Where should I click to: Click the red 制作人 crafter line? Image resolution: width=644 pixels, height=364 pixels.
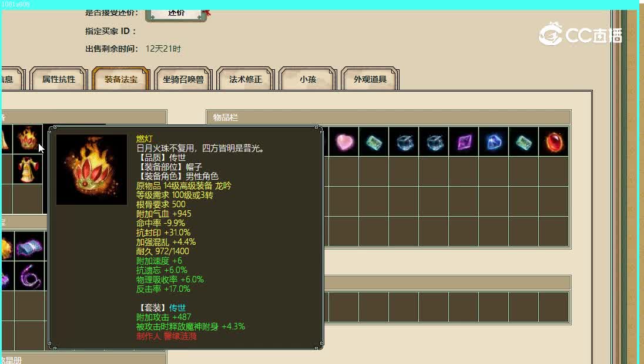point(167,336)
